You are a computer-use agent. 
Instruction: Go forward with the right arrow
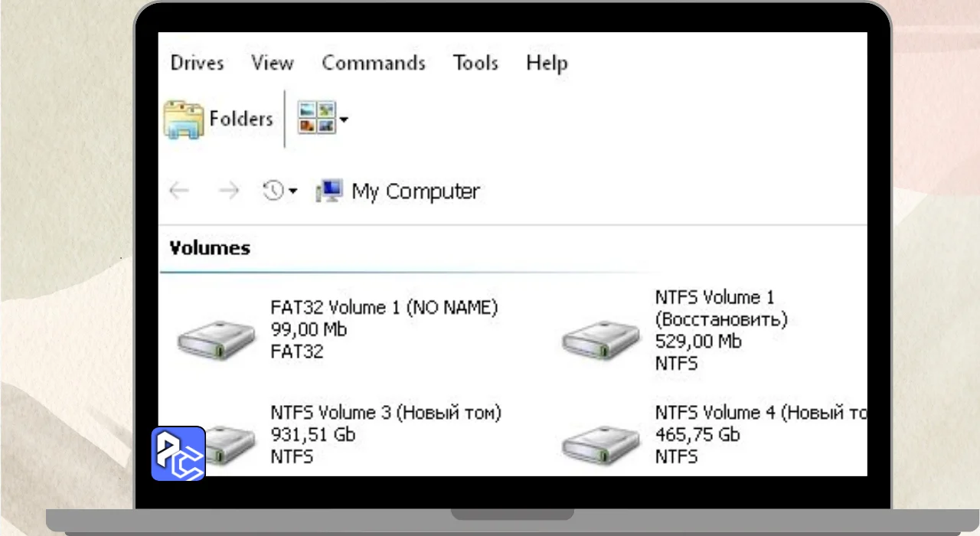[229, 191]
